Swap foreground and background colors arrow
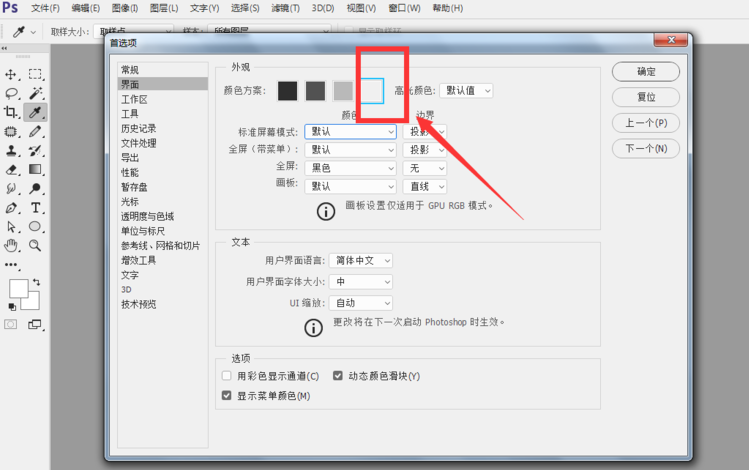 [x=36, y=282]
